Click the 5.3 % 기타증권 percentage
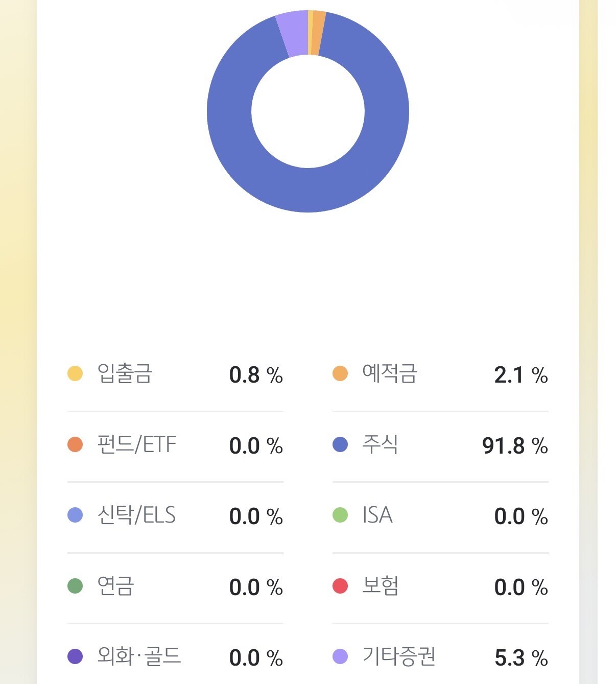Screen dimensions: 616x684 pos(521,658)
